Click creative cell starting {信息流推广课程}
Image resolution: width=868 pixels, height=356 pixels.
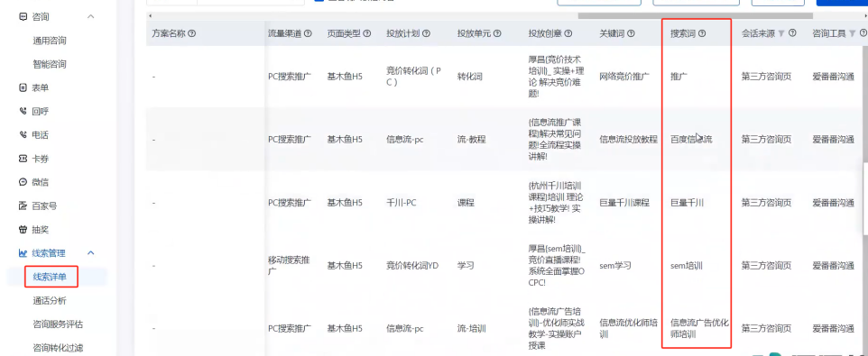[x=556, y=140]
